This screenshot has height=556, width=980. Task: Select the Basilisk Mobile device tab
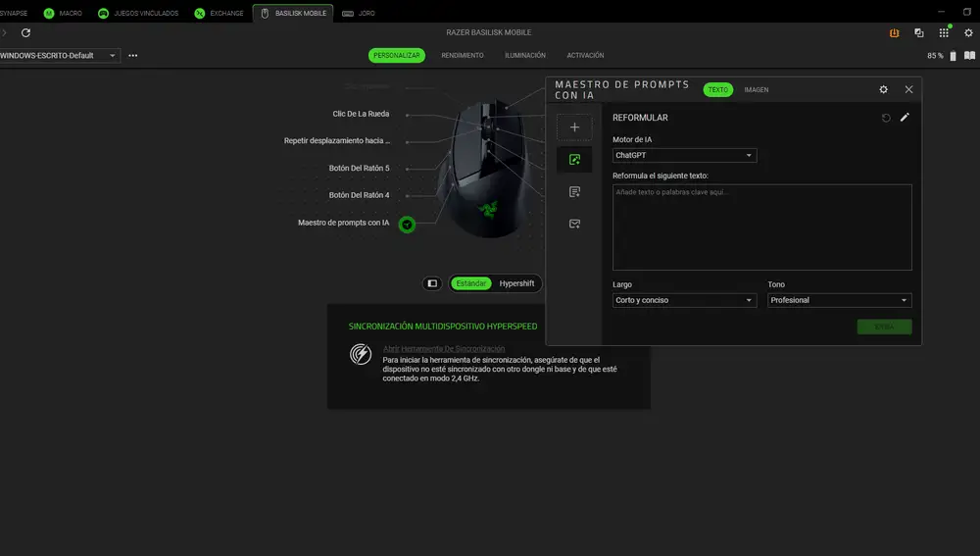click(293, 13)
